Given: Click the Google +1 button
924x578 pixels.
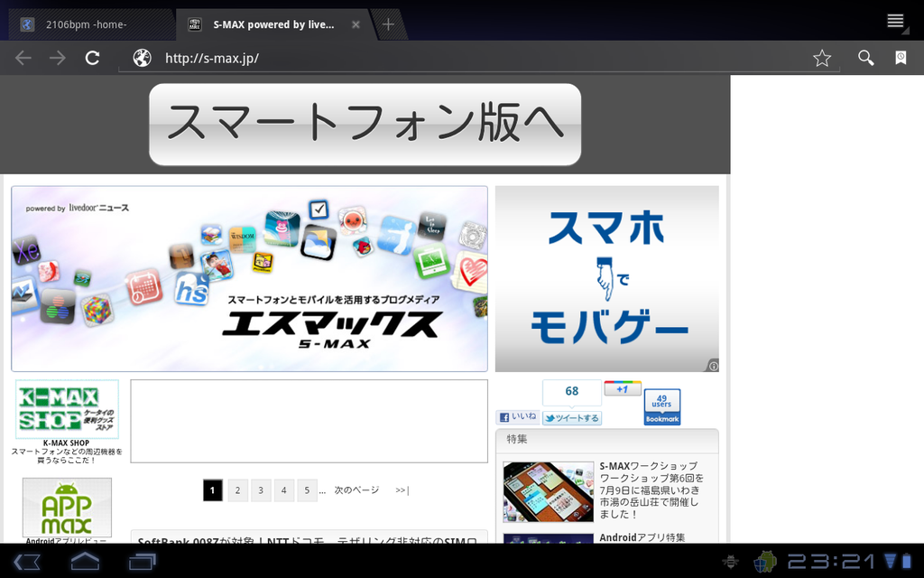Looking at the screenshot, I should (x=623, y=388).
